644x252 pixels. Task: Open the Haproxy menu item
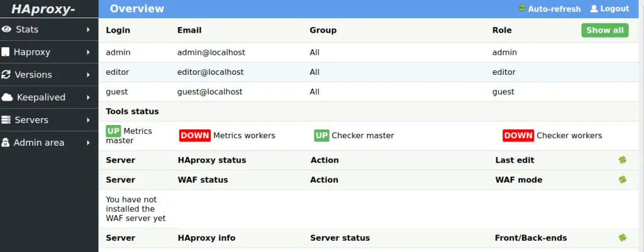click(49, 52)
